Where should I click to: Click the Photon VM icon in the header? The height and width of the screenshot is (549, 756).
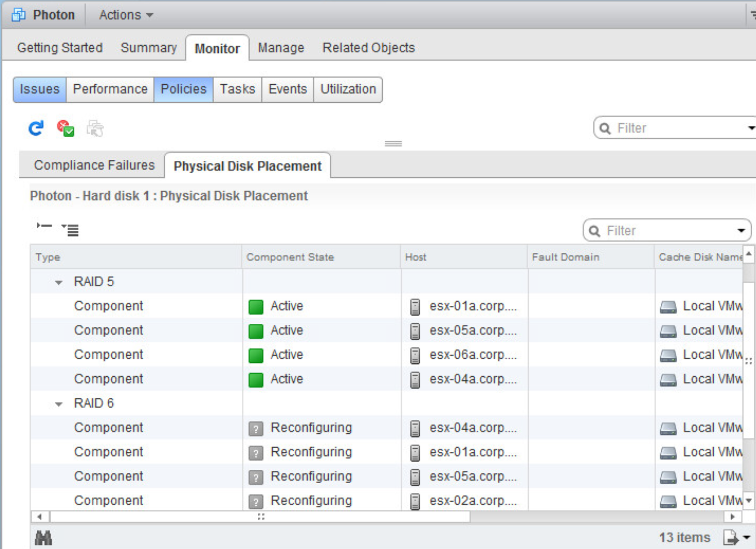18,15
